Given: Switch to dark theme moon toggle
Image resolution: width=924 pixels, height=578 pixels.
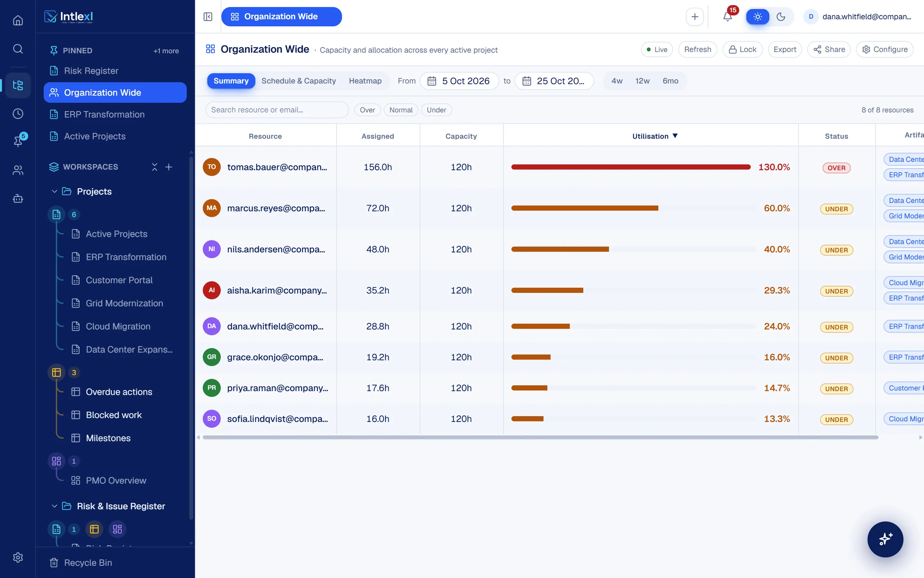Looking at the screenshot, I should [781, 17].
